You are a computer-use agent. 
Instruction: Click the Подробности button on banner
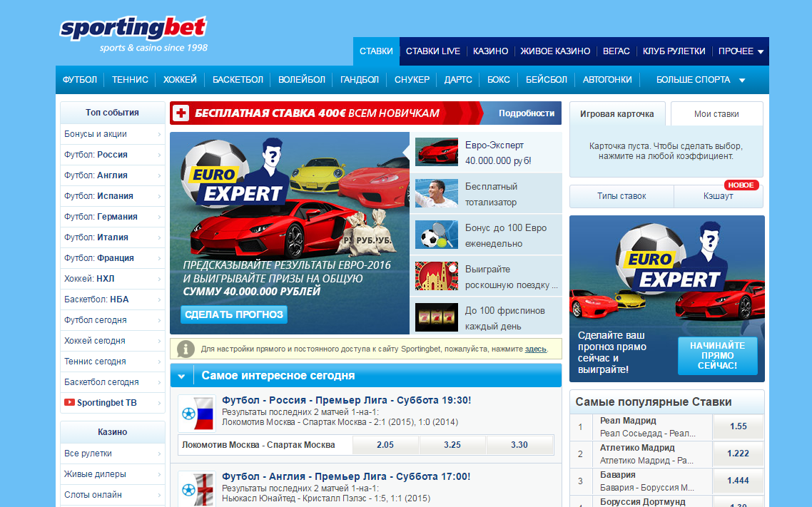click(526, 113)
